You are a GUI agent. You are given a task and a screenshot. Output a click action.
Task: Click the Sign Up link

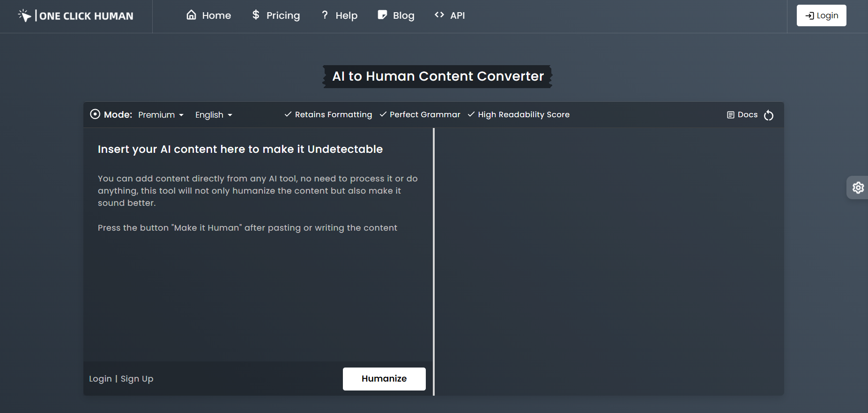137,379
